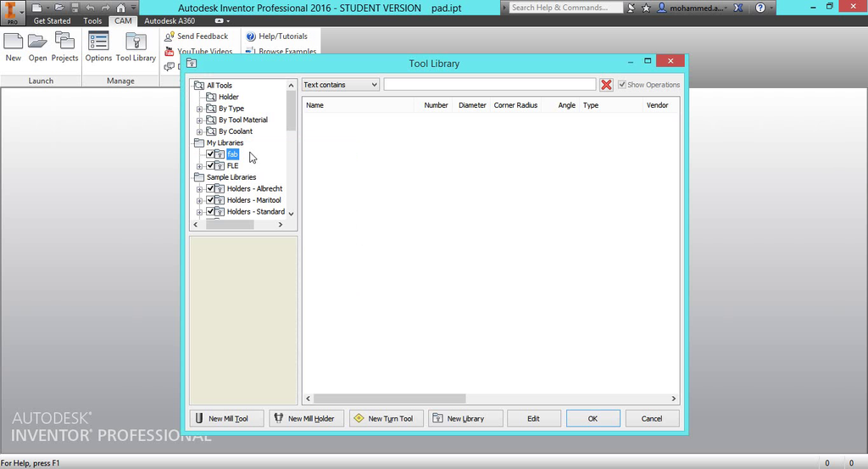868x469 pixels.
Task: Open the ribbon display options dropdown
Action: coord(222,20)
